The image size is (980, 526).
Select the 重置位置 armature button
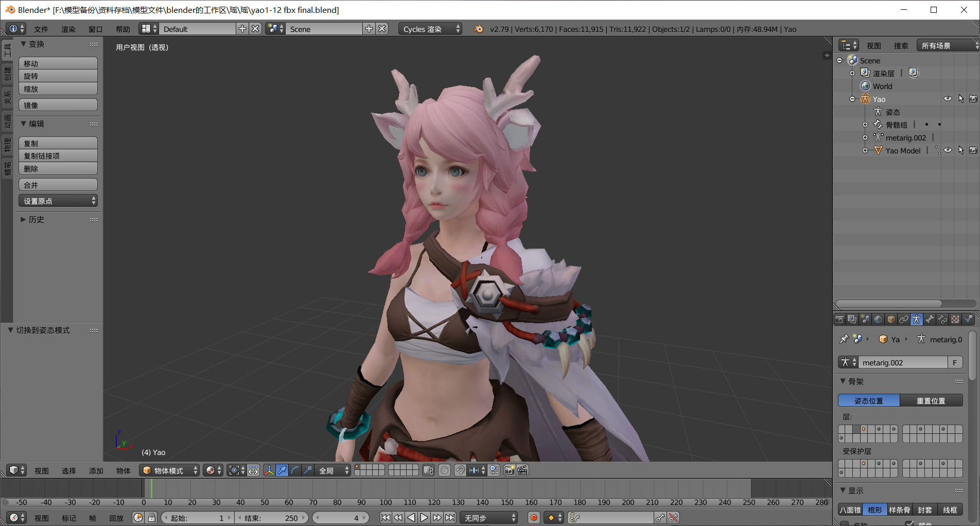pyautogui.click(x=932, y=400)
